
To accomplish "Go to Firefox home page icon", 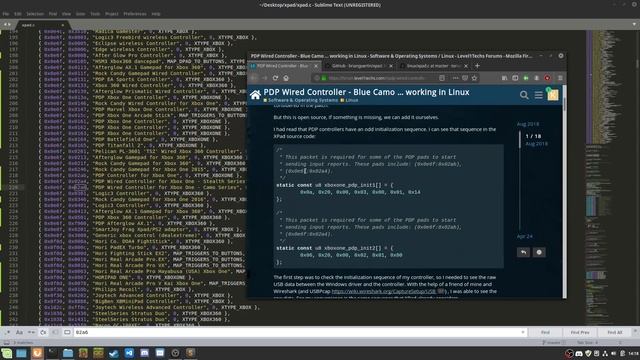I will coord(286,78).
